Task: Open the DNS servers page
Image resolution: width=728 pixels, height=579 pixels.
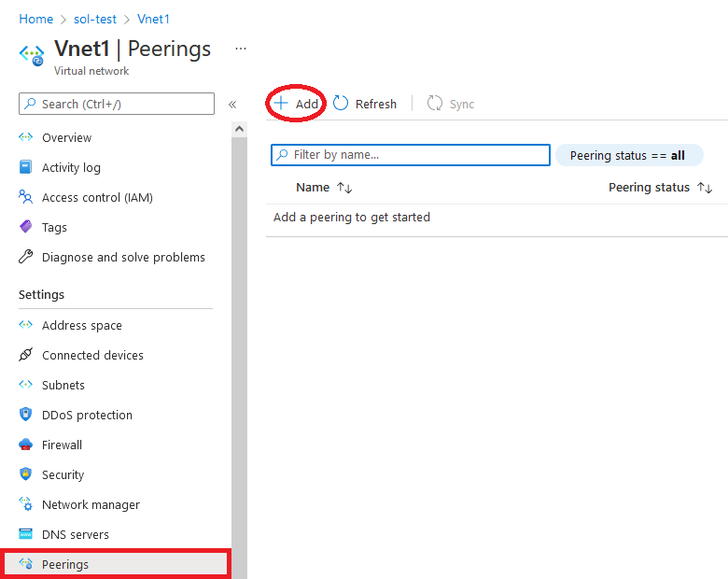Action: coord(76,534)
